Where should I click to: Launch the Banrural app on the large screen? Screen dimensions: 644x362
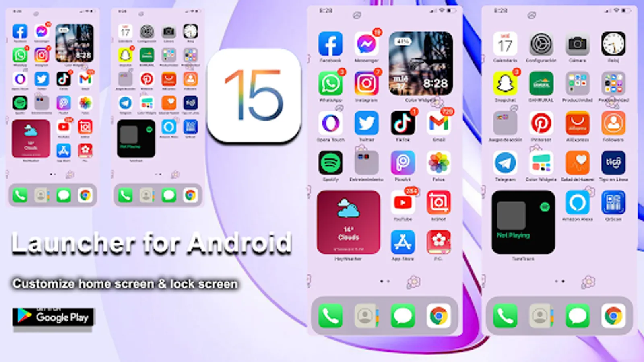pyautogui.click(x=541, y=83)
